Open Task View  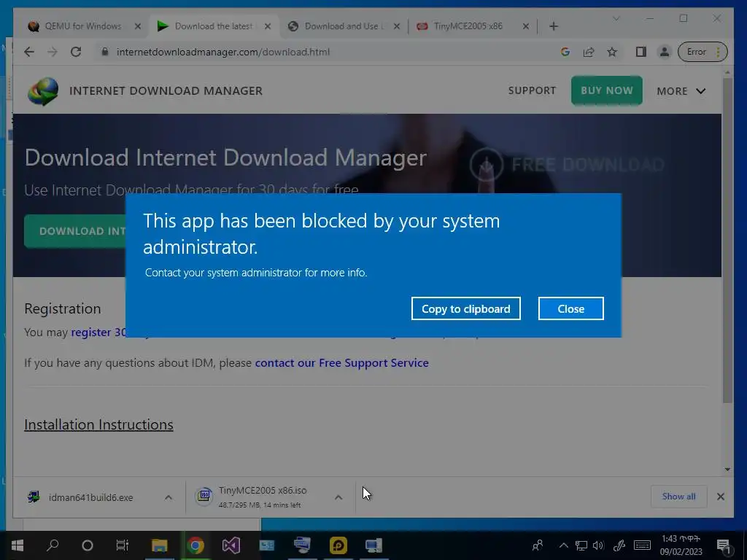tap(123, 545)
